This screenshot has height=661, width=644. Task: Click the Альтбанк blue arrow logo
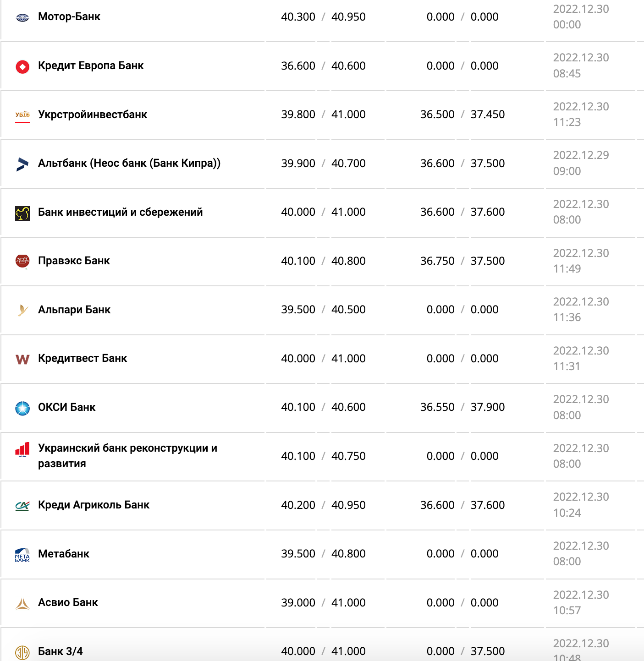[x=22, y=164]
